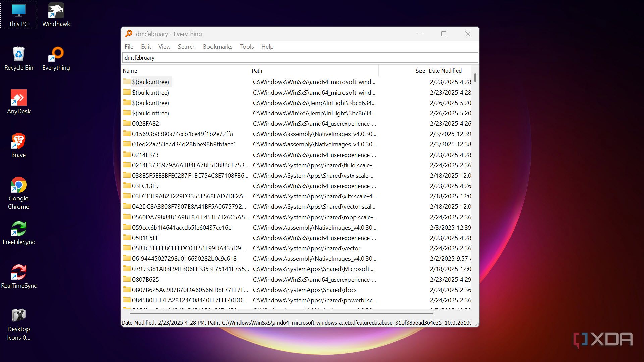
Task: Sort results by Size column header
Action: [403, 71]
